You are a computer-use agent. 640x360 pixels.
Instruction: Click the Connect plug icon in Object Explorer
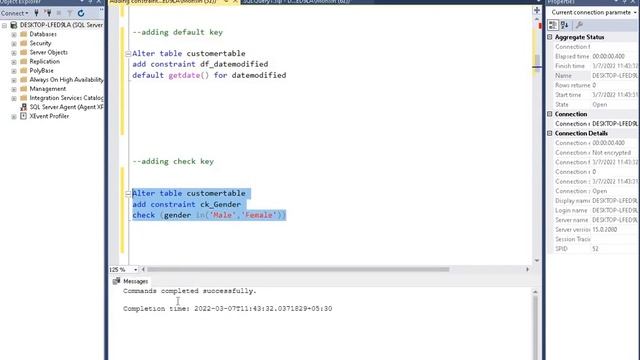[36, 13]
